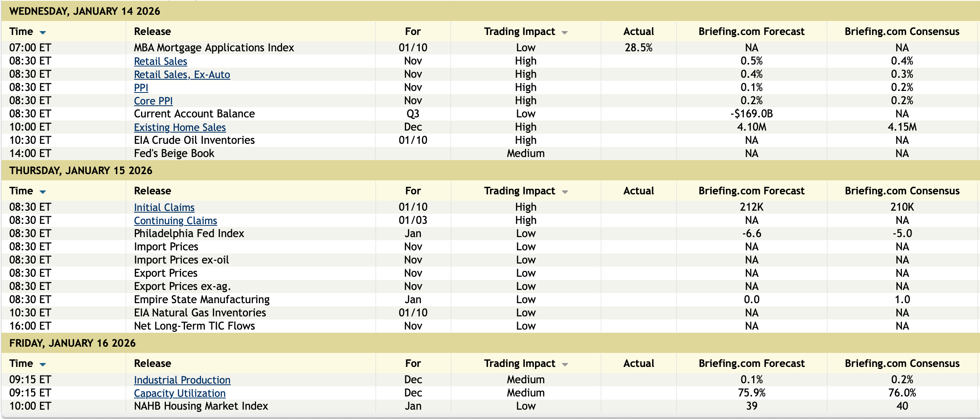Click the NAHB Housing Market Index row
This screenshot has height=419, width=980.
pyautogui.click(x=201, y=406)
